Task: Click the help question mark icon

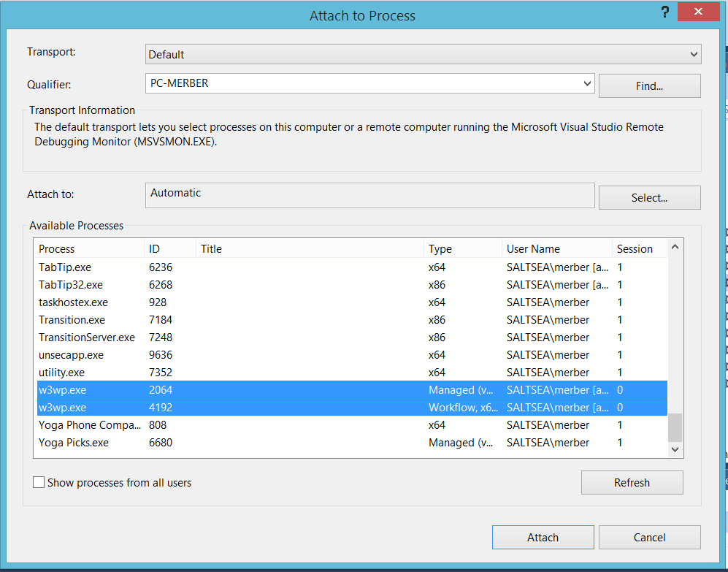Action: click(665, 12)
